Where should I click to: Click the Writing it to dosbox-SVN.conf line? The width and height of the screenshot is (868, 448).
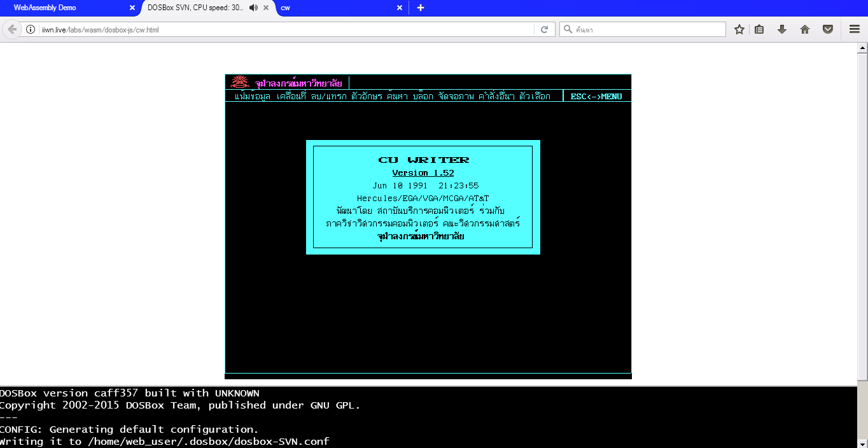(165, 442)
